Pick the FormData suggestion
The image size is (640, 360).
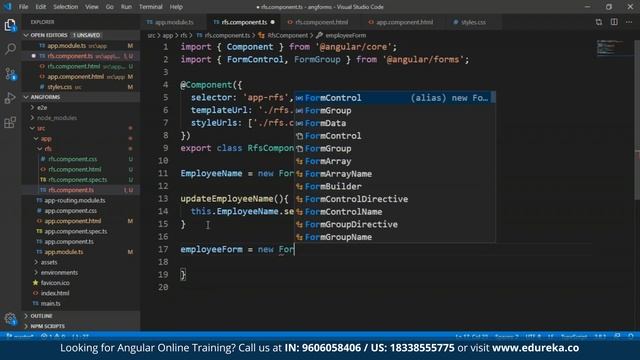pyautogui.click(x=395, y=123)
